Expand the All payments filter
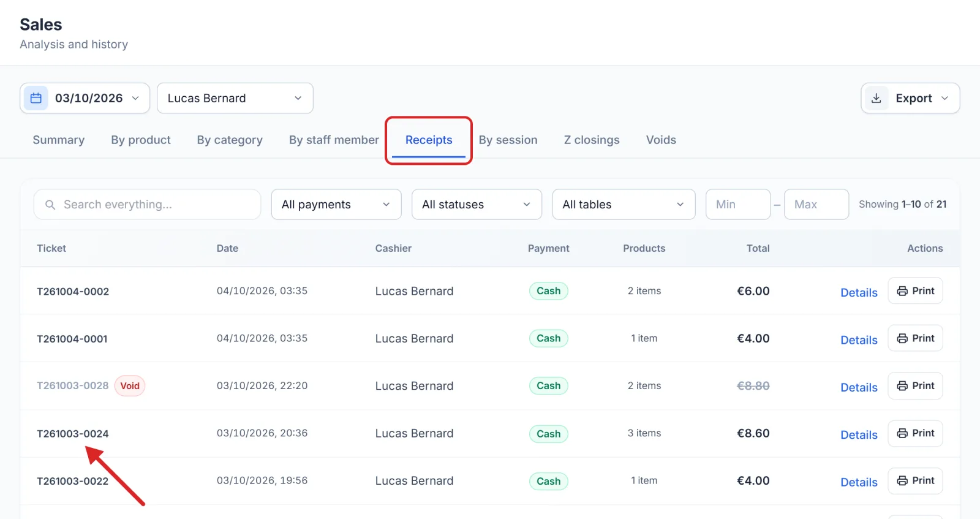Viewport: 980px width, 519px height. (x=336, y=205)
